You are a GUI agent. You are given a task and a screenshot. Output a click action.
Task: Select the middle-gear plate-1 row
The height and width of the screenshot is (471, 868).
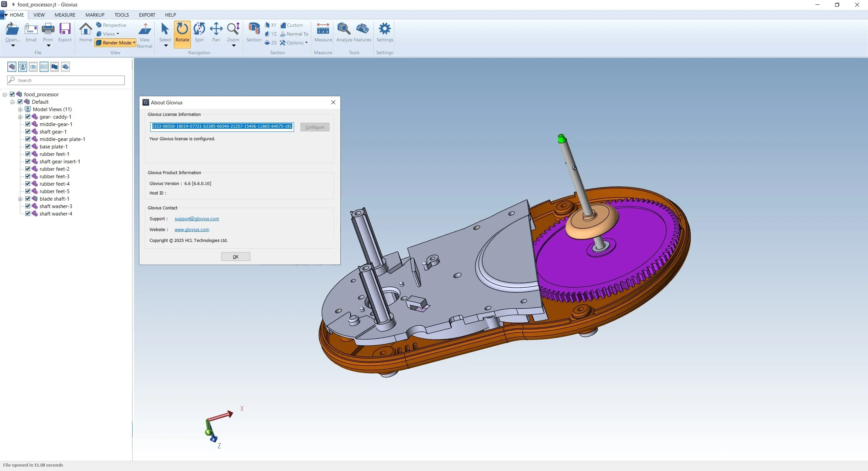pos(62,139)
